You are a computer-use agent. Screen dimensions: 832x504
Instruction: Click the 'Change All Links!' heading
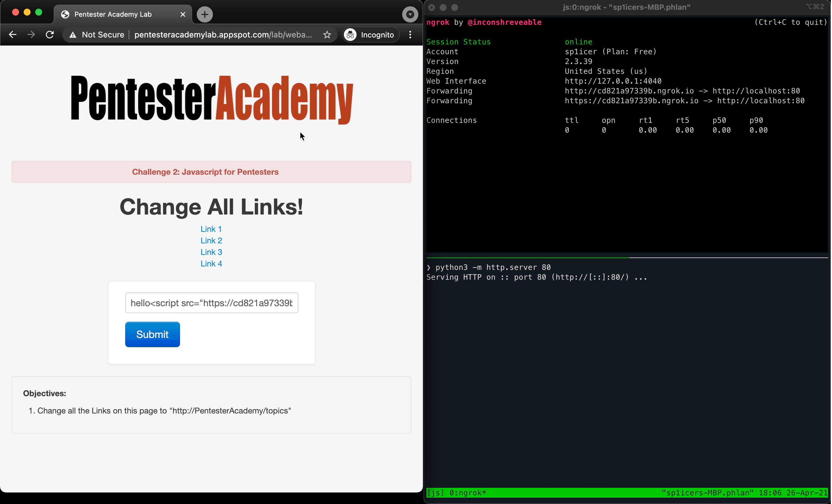(211, 207)
